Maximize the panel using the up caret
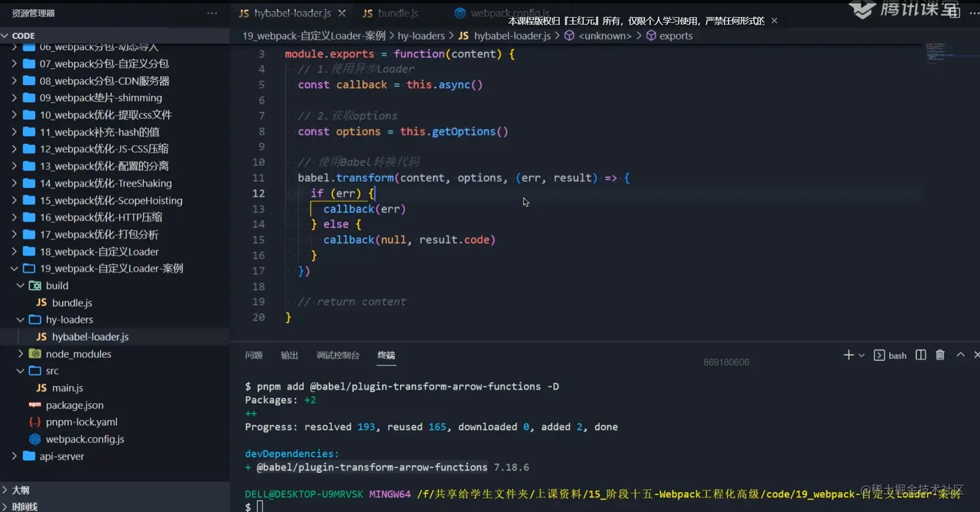Screen dimensions: 980x512 (961, 355)
